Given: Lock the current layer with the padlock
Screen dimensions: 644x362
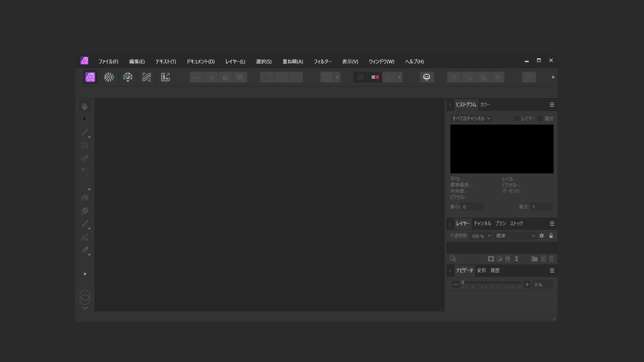Looking at the screenshot, I should (551, 236).
